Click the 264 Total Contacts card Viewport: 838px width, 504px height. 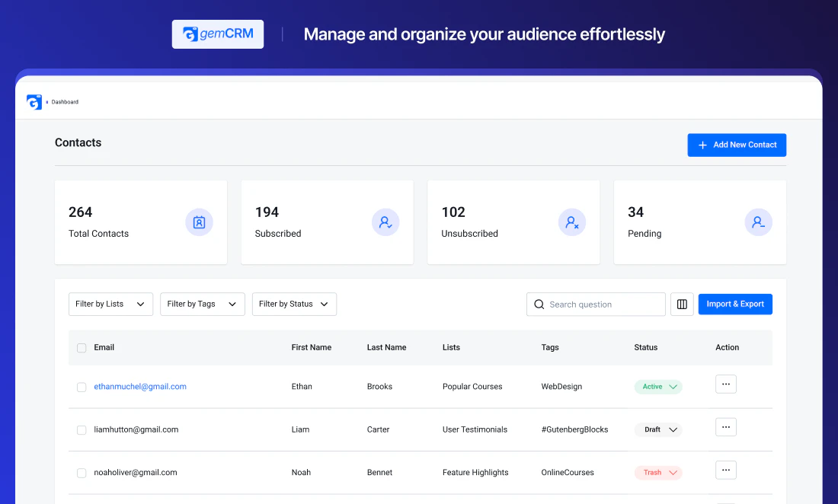(141, 222)
